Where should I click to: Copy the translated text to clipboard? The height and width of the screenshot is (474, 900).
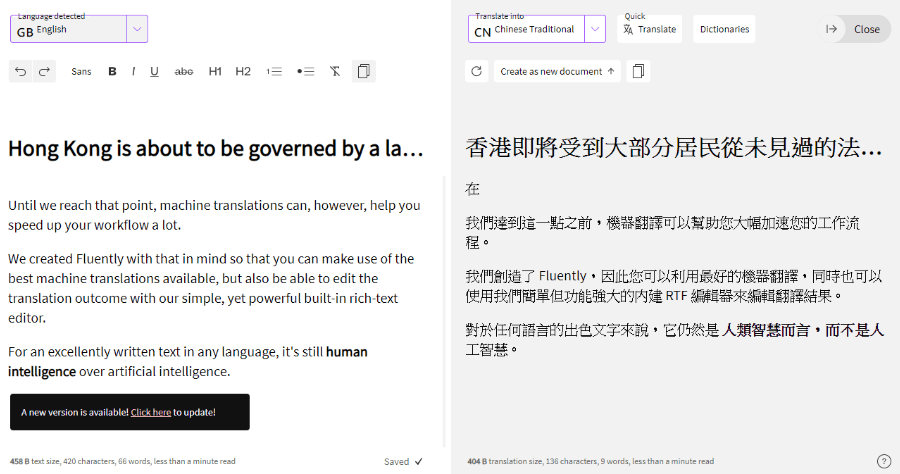coord(638,71)
